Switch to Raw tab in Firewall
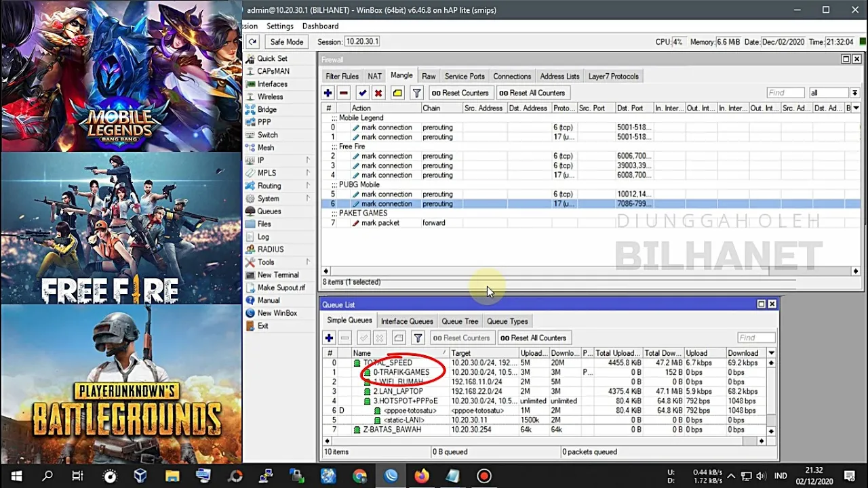The image size is (868, 488). coord(429,76)
